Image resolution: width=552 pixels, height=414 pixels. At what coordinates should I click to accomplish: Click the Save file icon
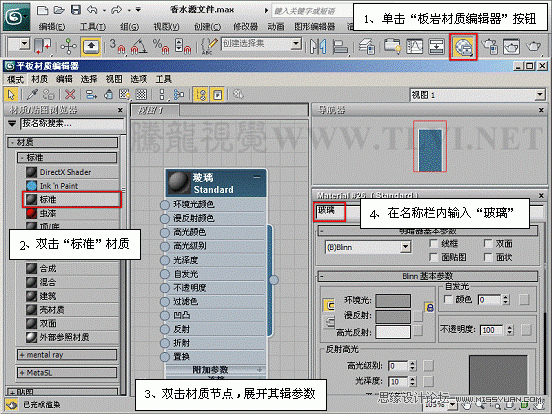76,10
